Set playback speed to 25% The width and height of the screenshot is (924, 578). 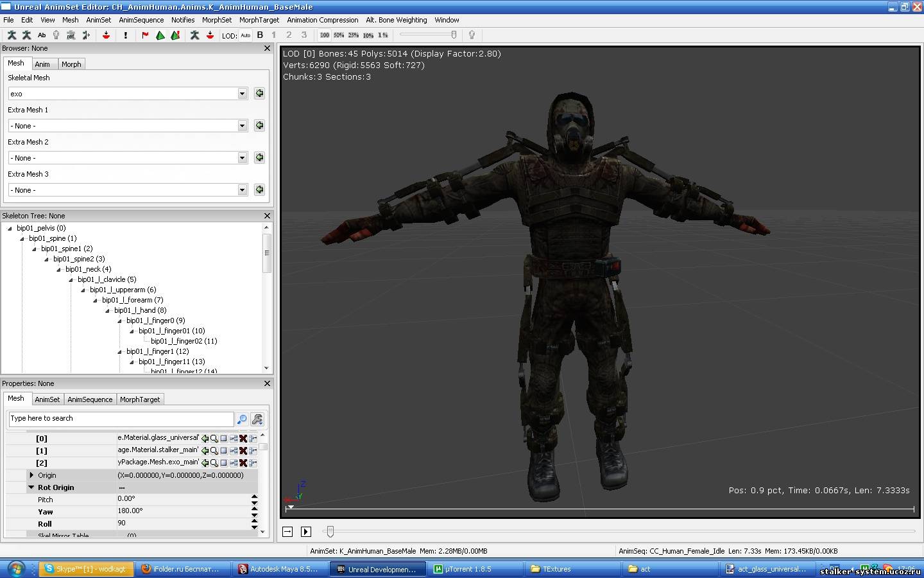pos(354,35)
